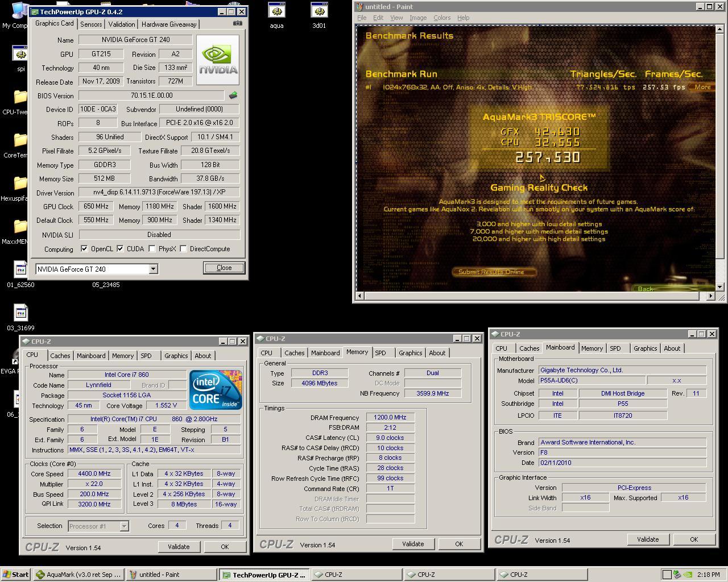Click the NVIDIA system tray icon
The height and width of the screenshot is (582, 728).
tap(687, 574)
